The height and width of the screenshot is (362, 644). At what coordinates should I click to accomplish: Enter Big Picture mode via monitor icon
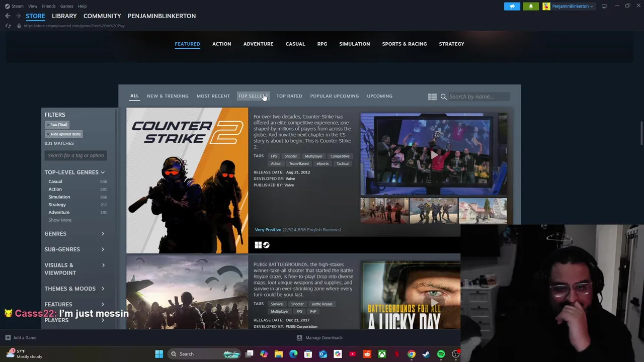604,6
